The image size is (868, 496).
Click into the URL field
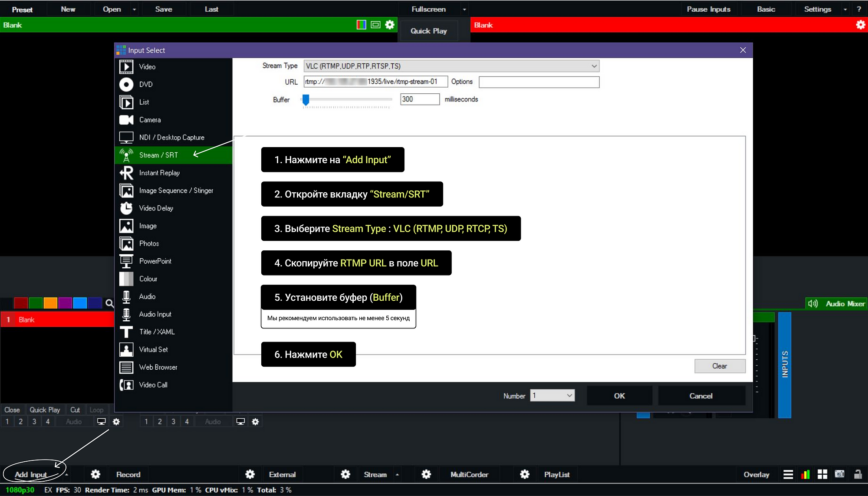376,82
